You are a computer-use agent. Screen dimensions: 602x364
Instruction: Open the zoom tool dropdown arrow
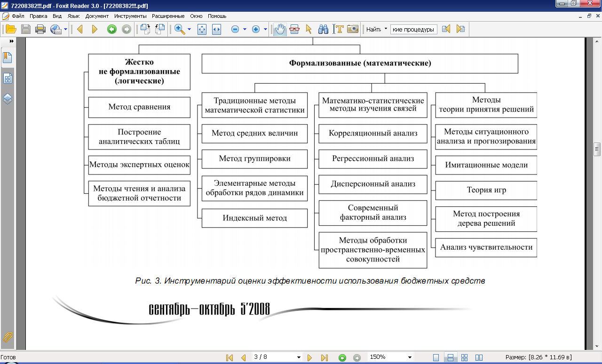coord(189,29)
